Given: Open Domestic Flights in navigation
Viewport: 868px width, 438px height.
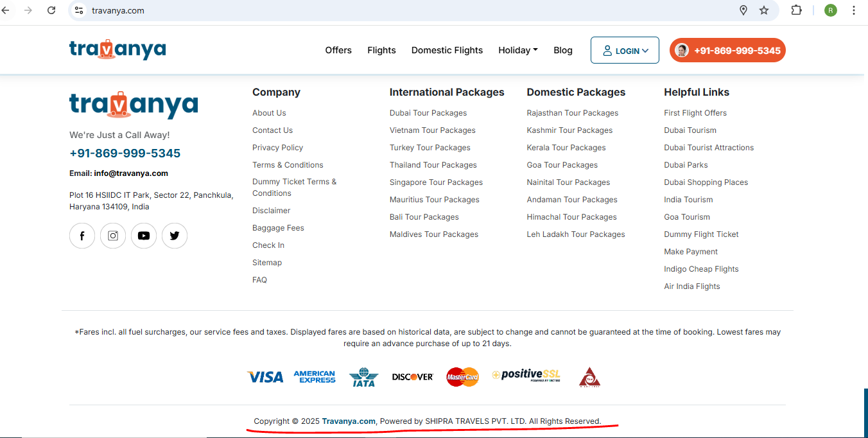Looking at the screenshot, I should point(447,50).
